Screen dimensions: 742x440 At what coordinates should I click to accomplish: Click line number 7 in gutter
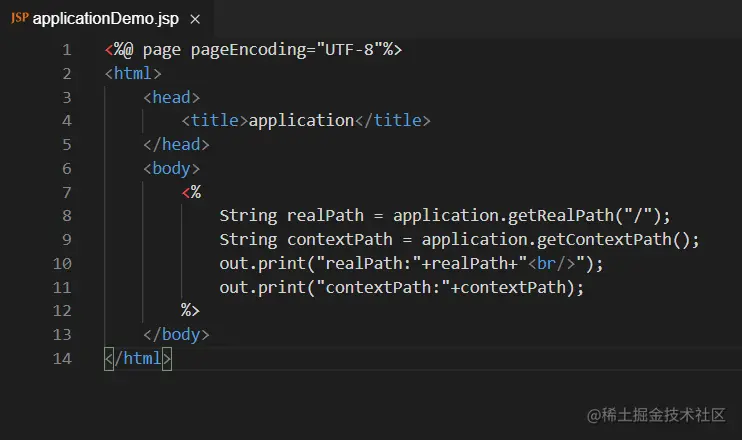tap(66, 192)
